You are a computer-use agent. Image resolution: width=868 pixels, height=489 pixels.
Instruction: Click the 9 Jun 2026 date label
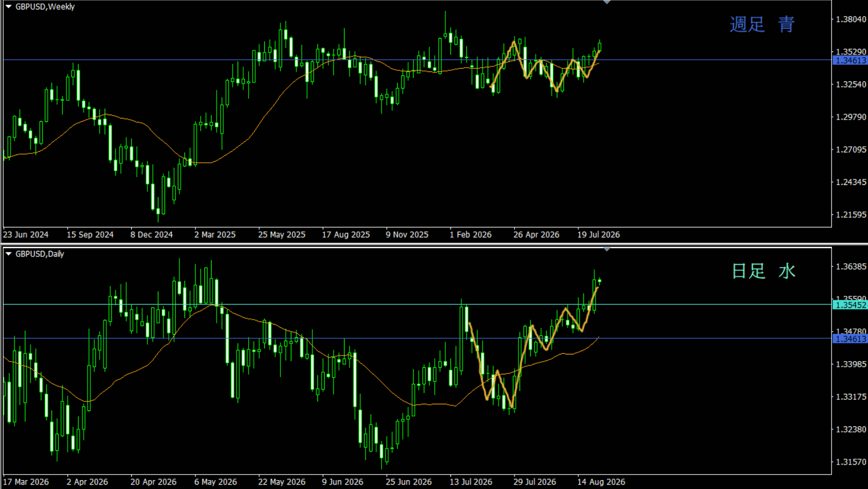point(342,482)
